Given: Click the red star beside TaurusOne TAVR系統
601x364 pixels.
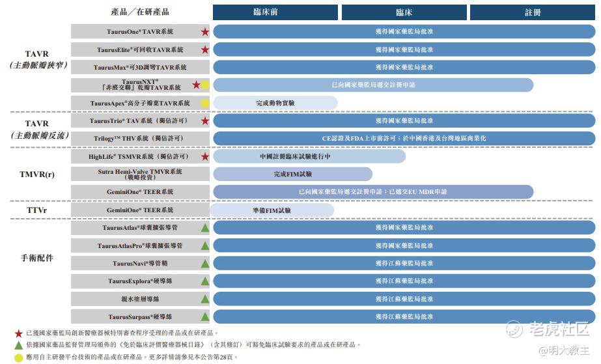Looking at the screenshot, I should click(x=205, y=32).
